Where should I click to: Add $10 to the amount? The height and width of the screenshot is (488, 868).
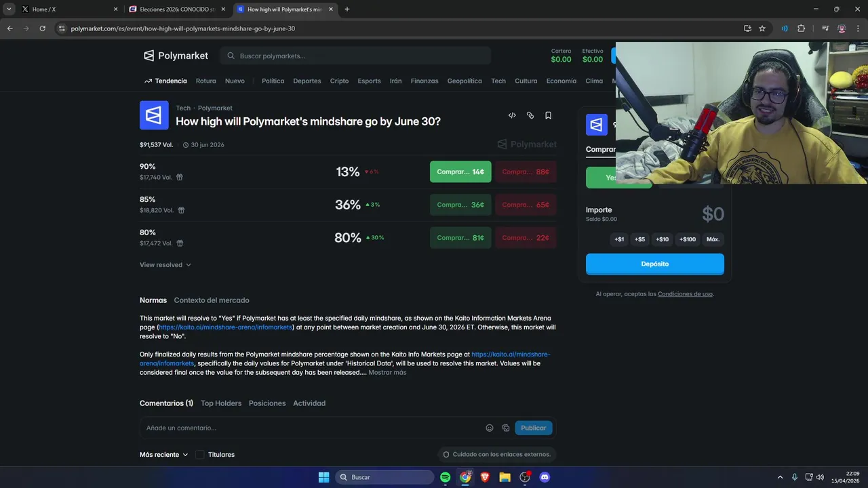click(x=662, y=239)
